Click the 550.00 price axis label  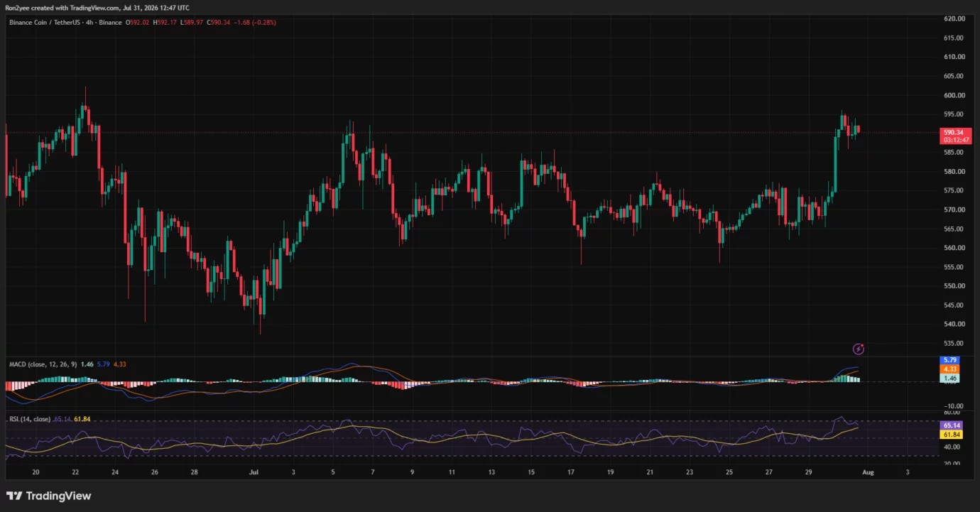953,286
